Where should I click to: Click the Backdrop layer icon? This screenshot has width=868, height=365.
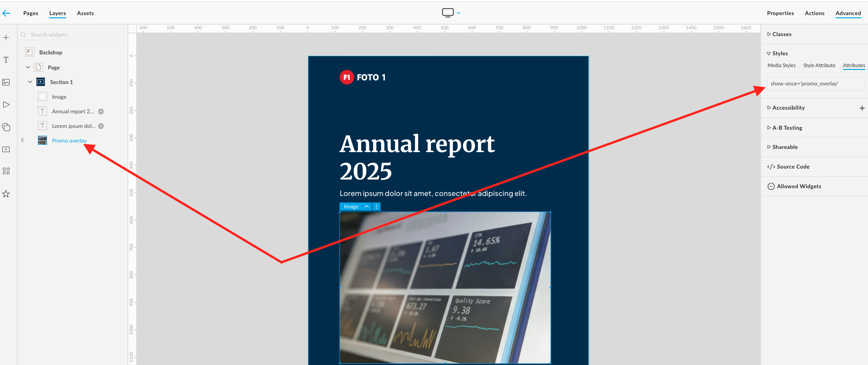(x=30, y=52)
